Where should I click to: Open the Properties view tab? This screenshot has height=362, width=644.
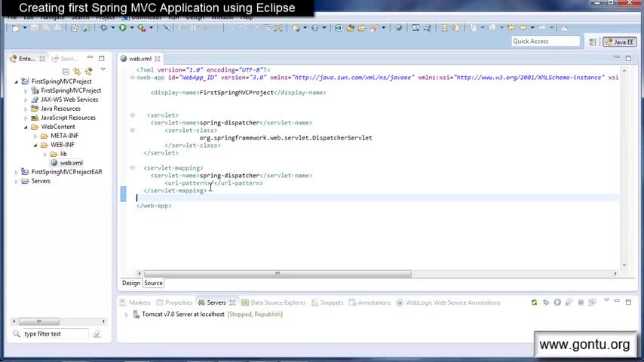pyautogui.click(x=174, y=303)
